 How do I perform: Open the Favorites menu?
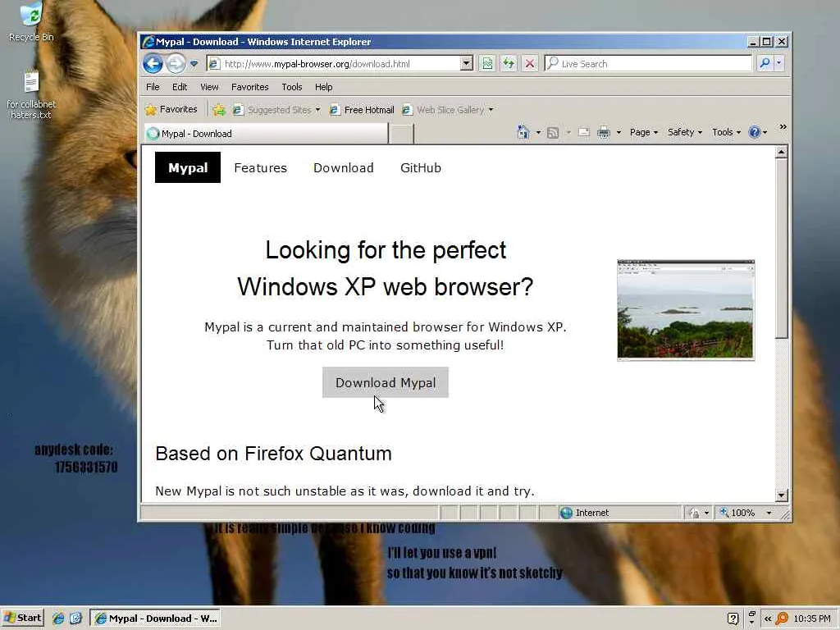tap(249, 87)
